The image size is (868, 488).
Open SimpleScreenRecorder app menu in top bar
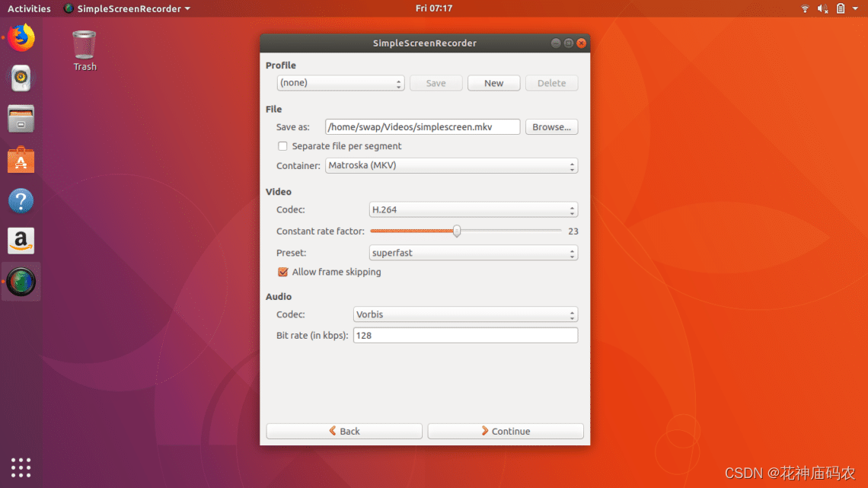click(x=126, y=8)
